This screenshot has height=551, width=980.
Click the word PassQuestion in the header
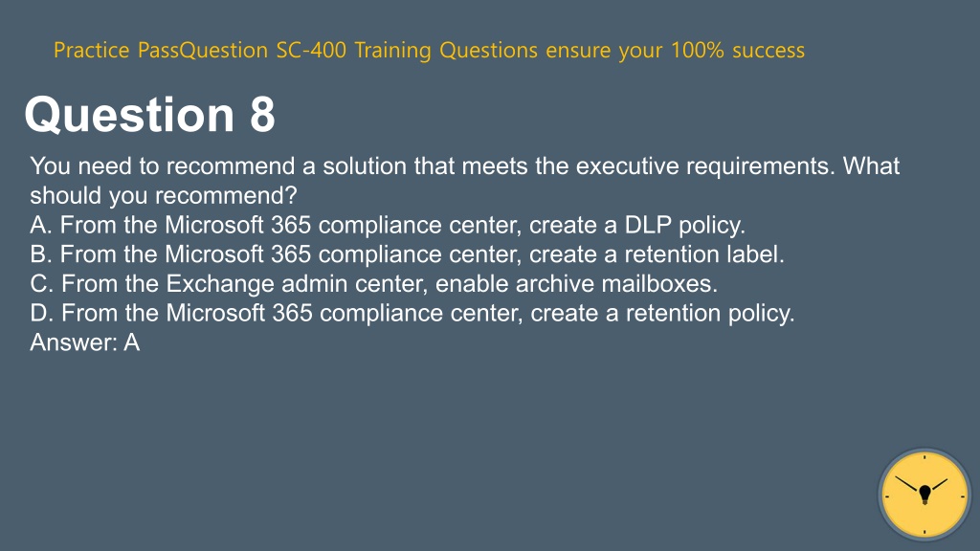203,50
